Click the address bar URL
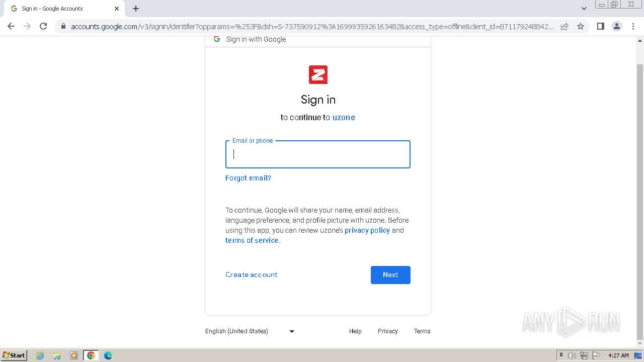Image resolution: width=644 pixels, height=362 pixels. click(312, 26)
